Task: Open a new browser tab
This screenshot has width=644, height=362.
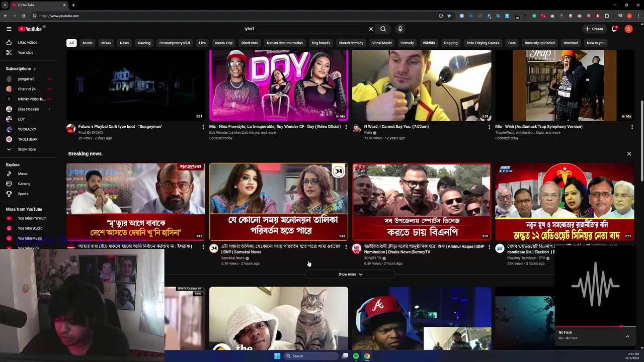Action: (73, 5)
